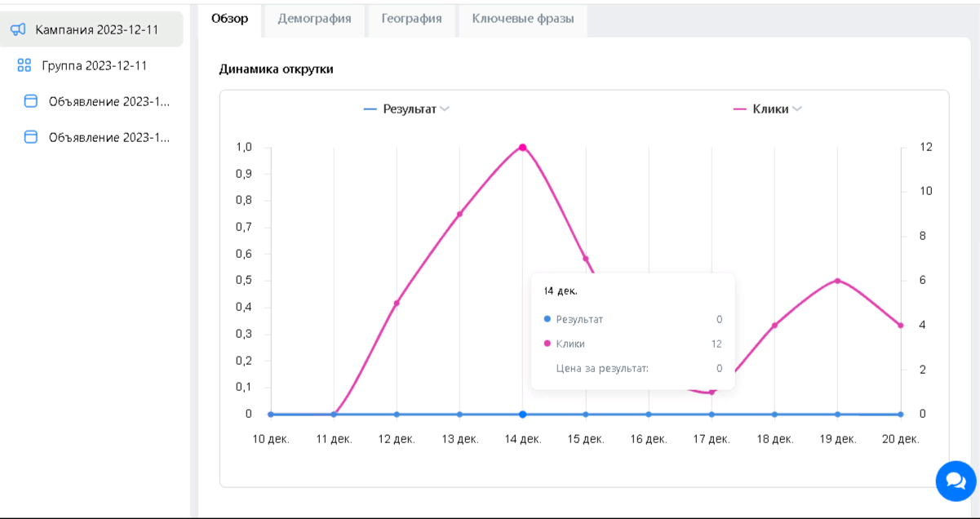This screenshot has width=980, height=519.
Task: Click the 19 дек. pink data point
Action: pyautogui.click(x=837, y=281)
